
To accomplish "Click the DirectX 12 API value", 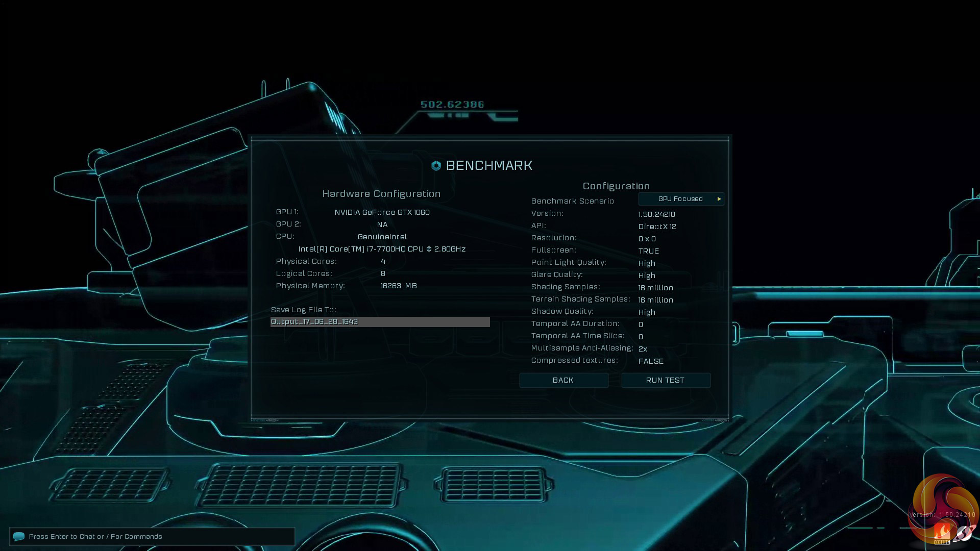I will click(x=657, y=227).
